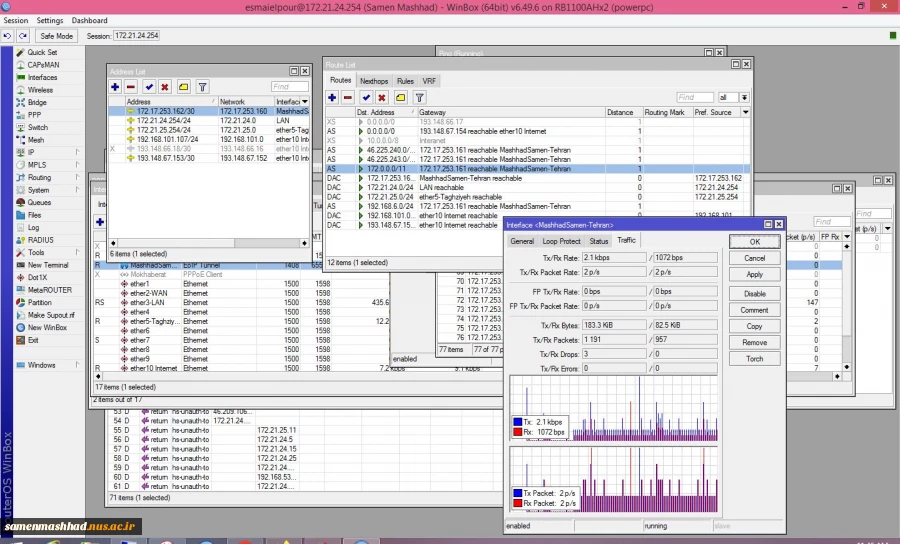Open filter in Route List toolbar

point(420,97)
